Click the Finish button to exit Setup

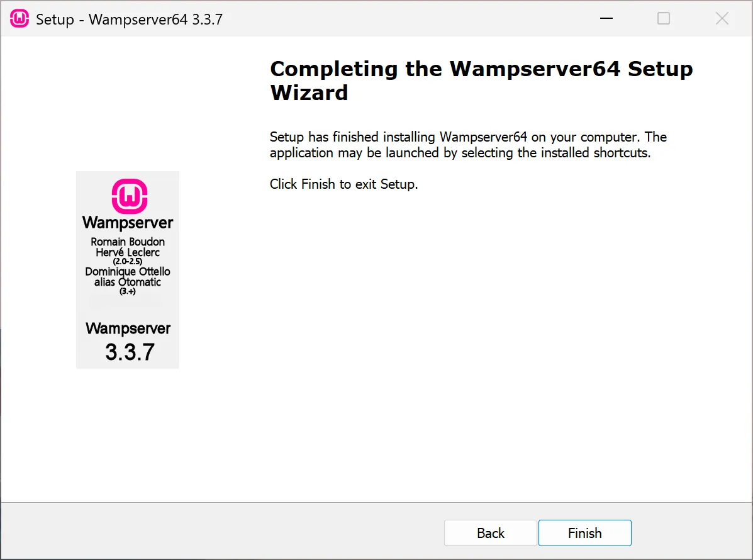(584, 532)
